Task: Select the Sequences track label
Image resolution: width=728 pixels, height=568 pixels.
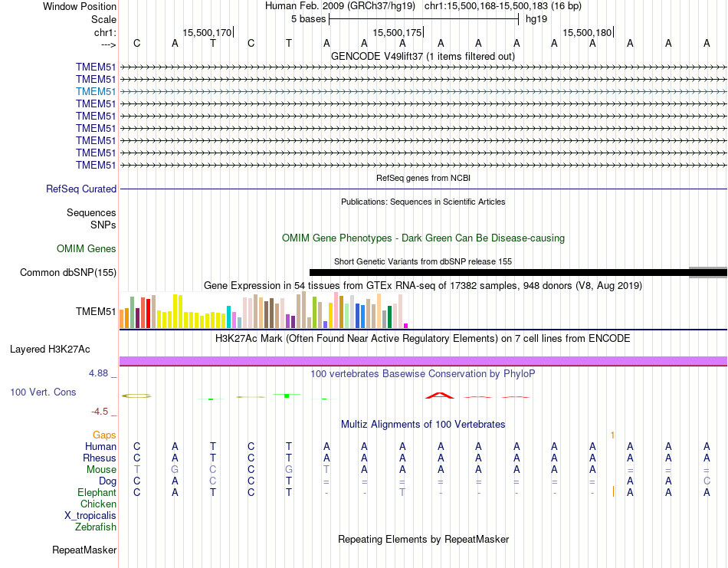Action: pos(91,212)
